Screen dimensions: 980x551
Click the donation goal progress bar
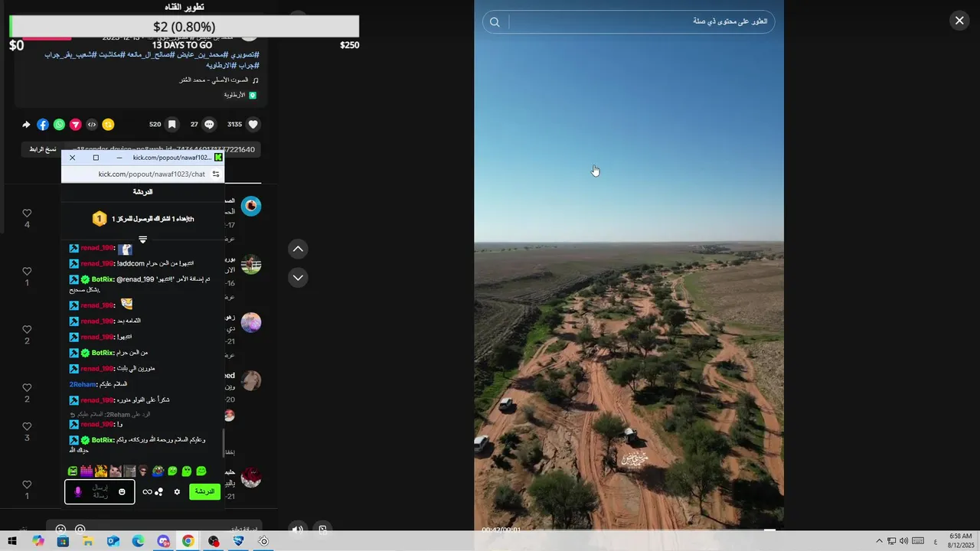coord(184,27)
